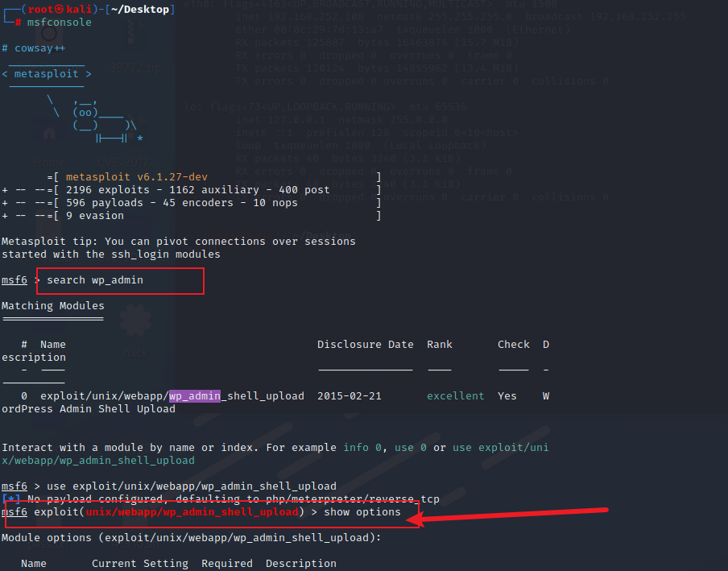Click the 'Required' column header
The image size is (728, 571).
pos(227,564)
